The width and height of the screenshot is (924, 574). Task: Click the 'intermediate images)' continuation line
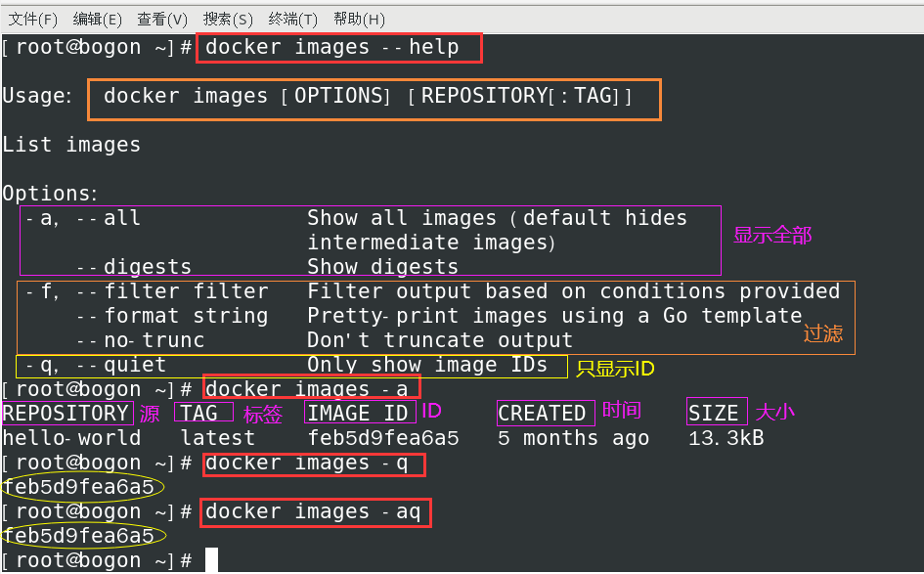(x=431, y=243)
